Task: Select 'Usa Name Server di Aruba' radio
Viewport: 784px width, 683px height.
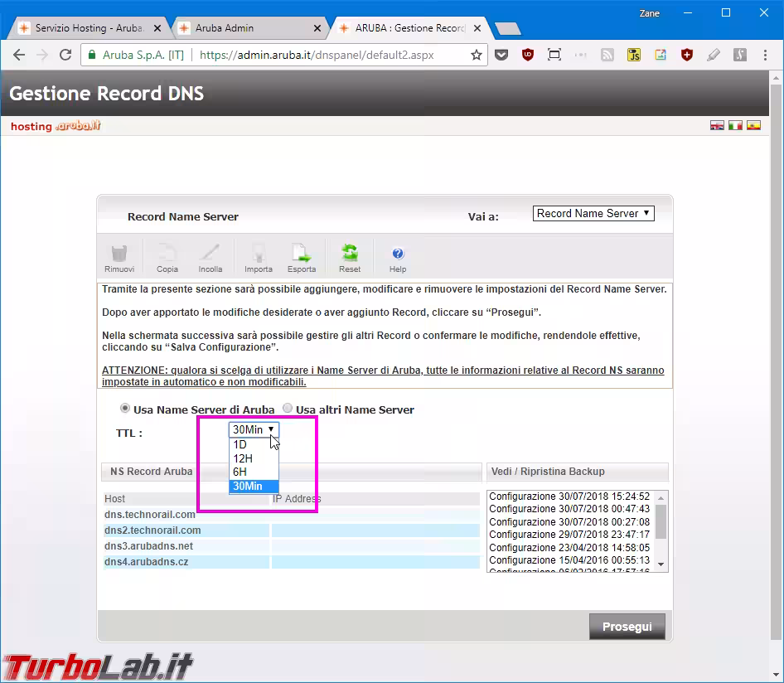Action: [x=125, y=409]
